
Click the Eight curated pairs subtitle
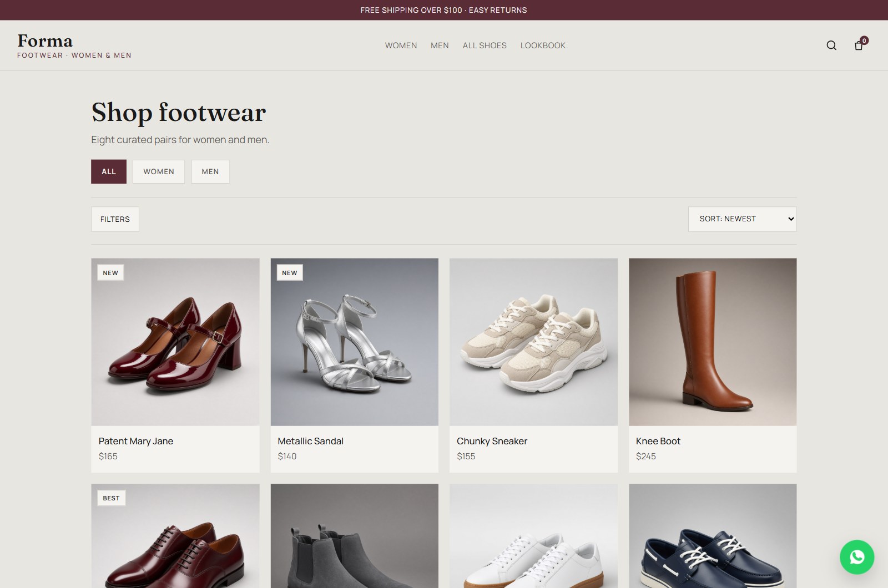click(180, 140)
